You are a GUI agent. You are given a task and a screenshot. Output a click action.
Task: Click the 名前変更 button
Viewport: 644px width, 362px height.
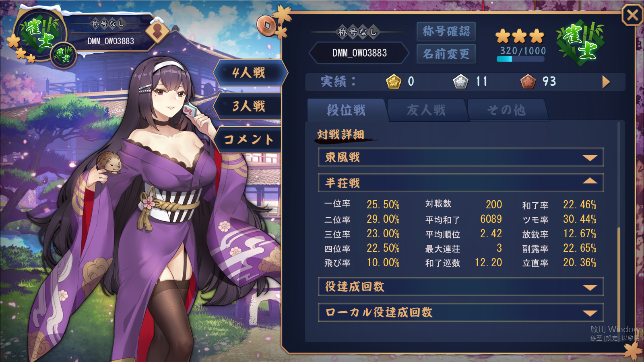click(446, 53)
